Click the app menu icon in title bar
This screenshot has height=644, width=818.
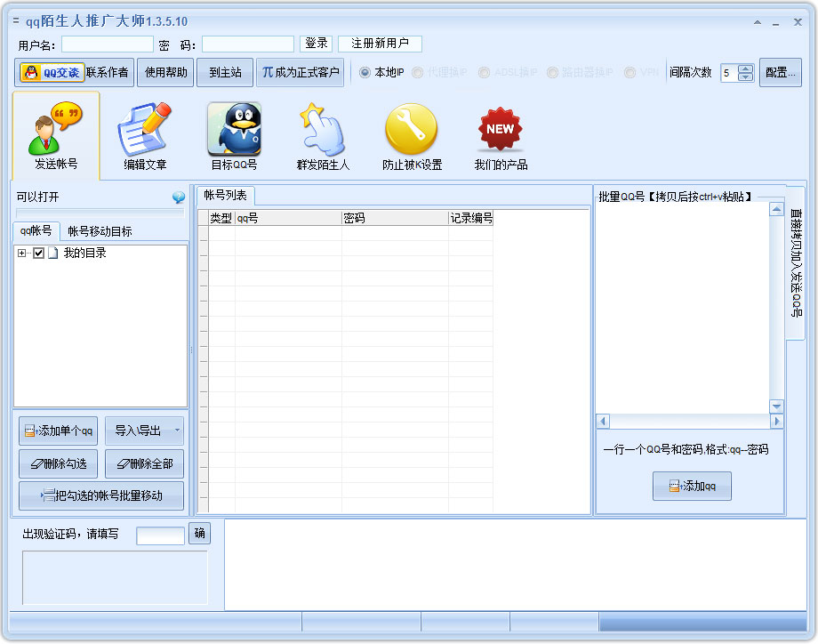(16, 20)
